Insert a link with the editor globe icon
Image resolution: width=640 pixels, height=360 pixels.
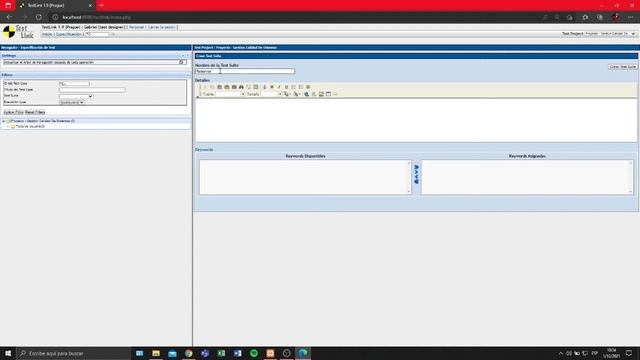[307, 94]
